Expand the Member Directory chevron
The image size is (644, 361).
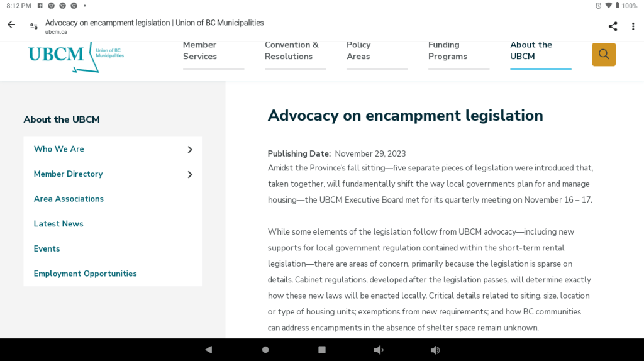[189, 174]
